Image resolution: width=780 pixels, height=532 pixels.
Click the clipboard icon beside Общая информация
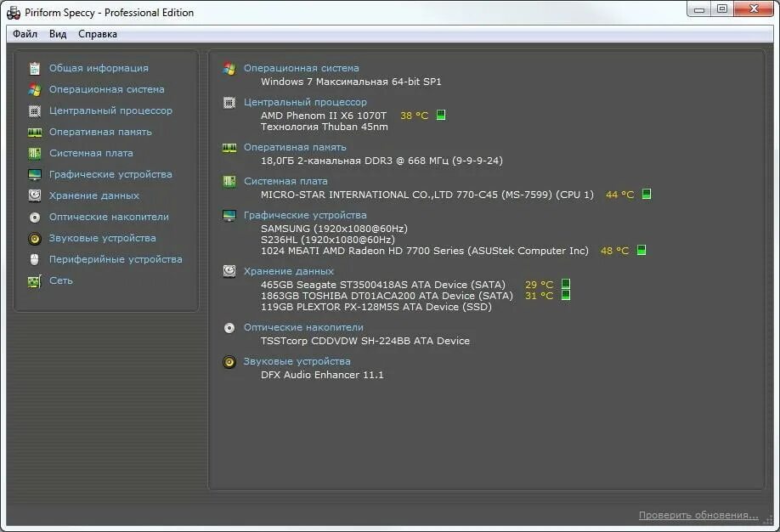click(x=34, y=68)
